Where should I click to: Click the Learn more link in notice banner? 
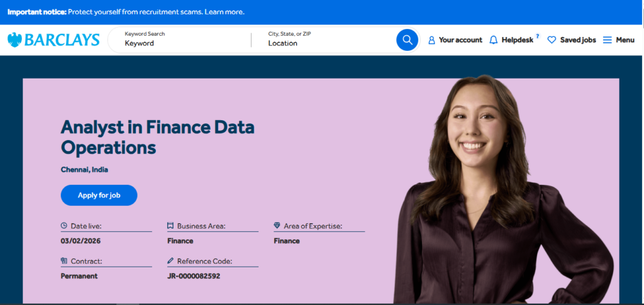pos(225,12)
